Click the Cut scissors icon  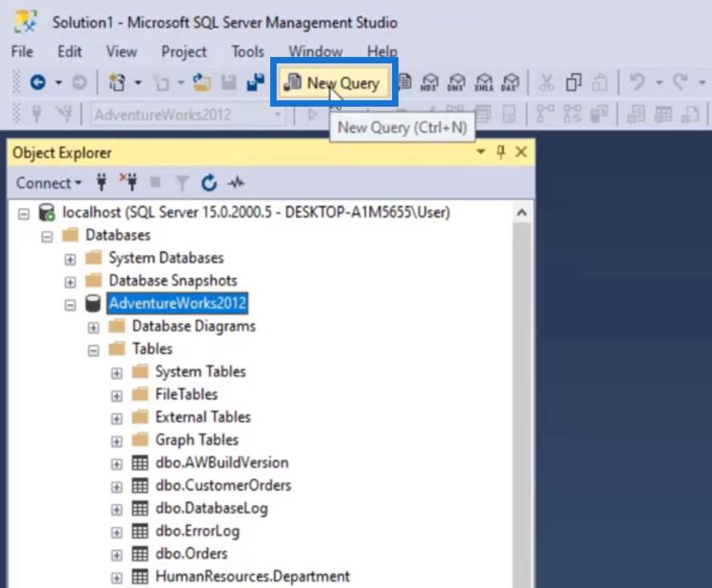click(546, 83)
